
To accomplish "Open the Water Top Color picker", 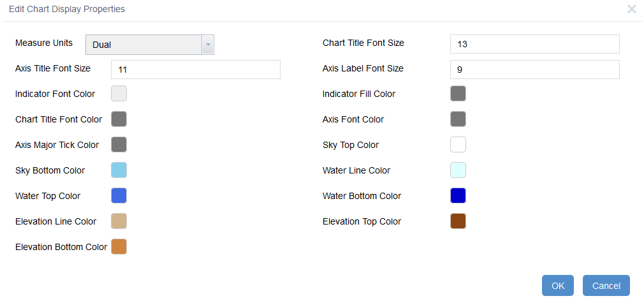I will click(x=119, y=196).
